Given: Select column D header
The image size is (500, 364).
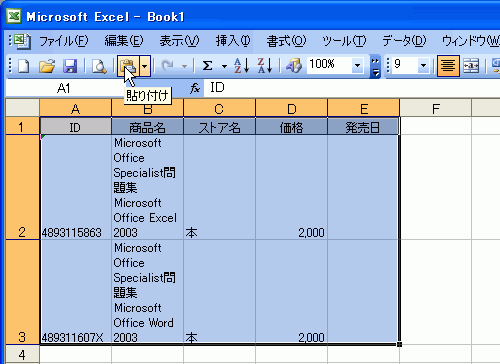Looking at the screenshot, I should 292,109.
